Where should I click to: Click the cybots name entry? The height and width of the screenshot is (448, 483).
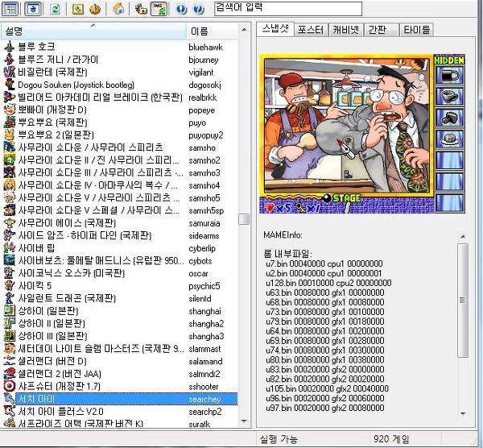tap(200, 261)
